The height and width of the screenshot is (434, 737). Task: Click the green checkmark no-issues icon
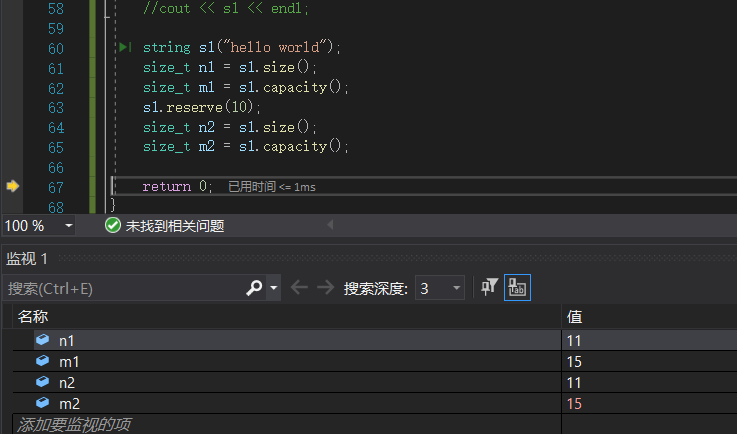(113, 226)
